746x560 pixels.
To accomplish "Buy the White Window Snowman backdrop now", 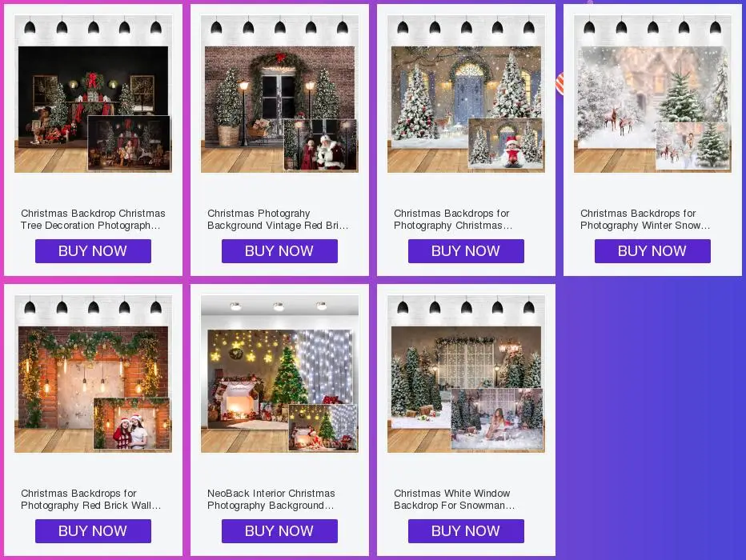I will (466, 531).
